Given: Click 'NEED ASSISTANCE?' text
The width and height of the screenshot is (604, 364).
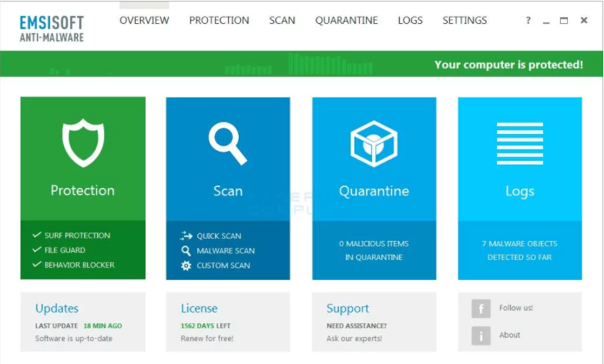Looking at the screenshot, I should 356,326.
